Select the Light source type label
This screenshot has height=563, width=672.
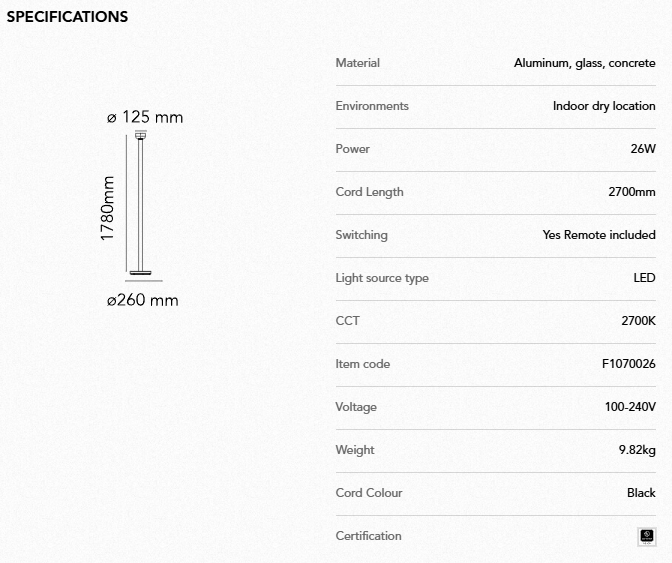(381, 278)
